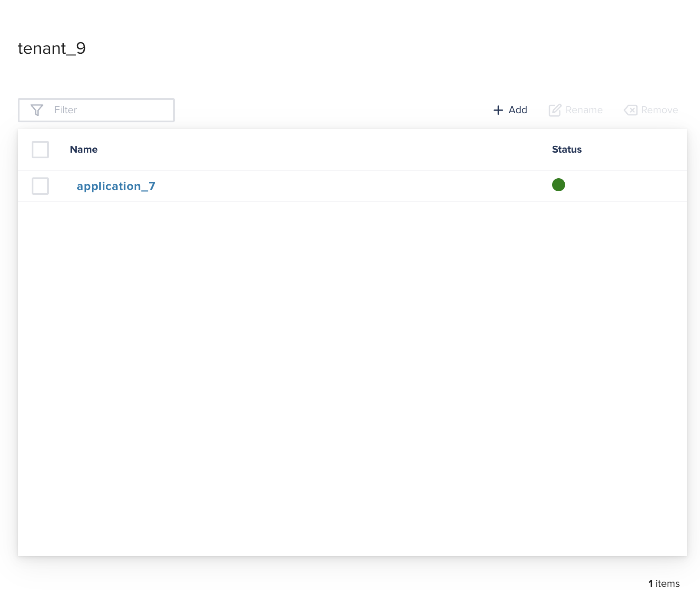
Task: Click the application_7 link
Action: point(116,186)
